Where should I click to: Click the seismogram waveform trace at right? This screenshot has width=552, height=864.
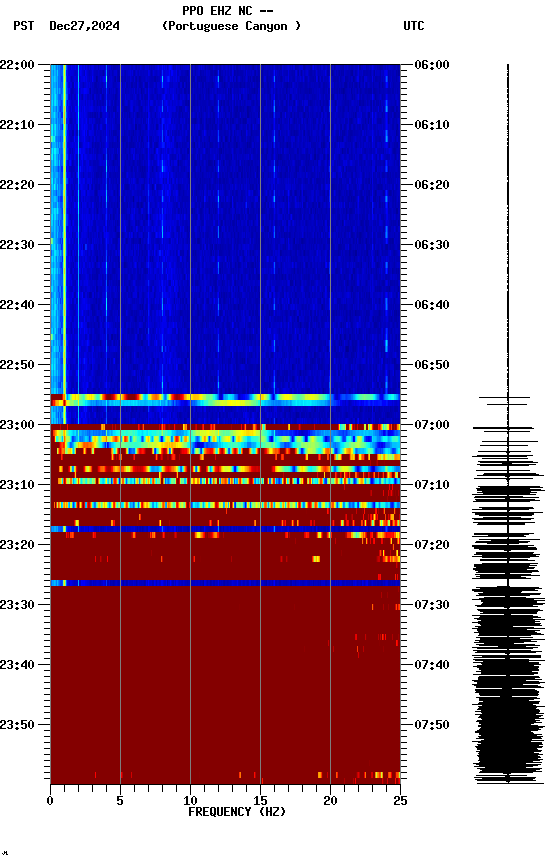coord(508,424)
